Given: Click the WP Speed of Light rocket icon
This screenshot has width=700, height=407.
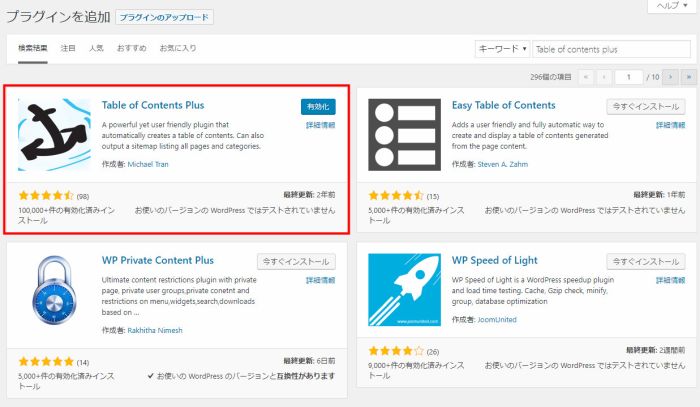Looking at the screenshot, I should coord(404,290).
